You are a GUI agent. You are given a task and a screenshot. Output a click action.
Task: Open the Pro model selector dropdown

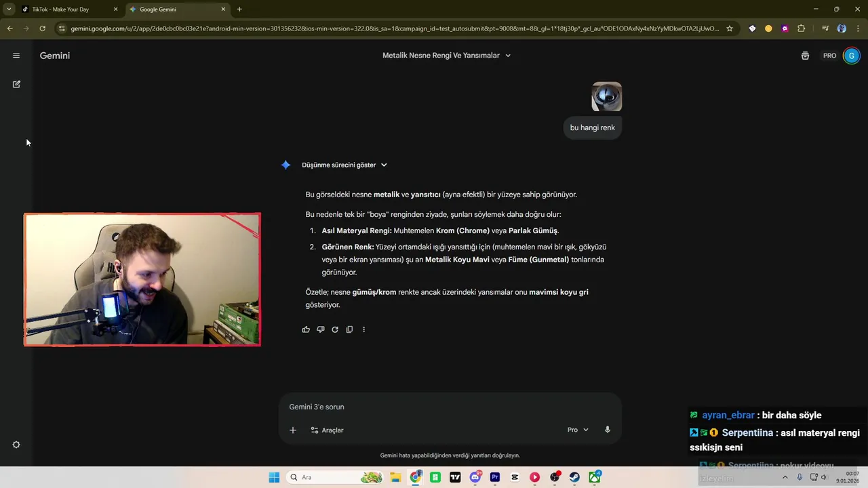pos(578,430)
